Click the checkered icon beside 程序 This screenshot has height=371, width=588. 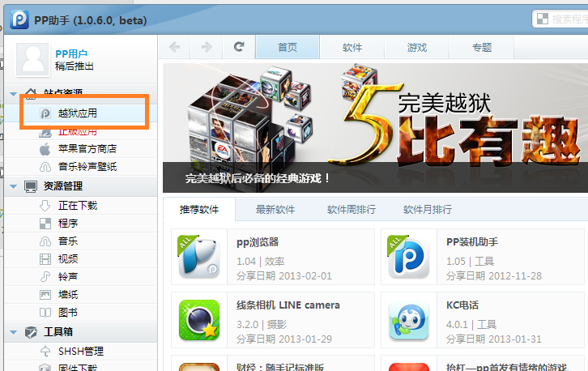click(45, 224)
